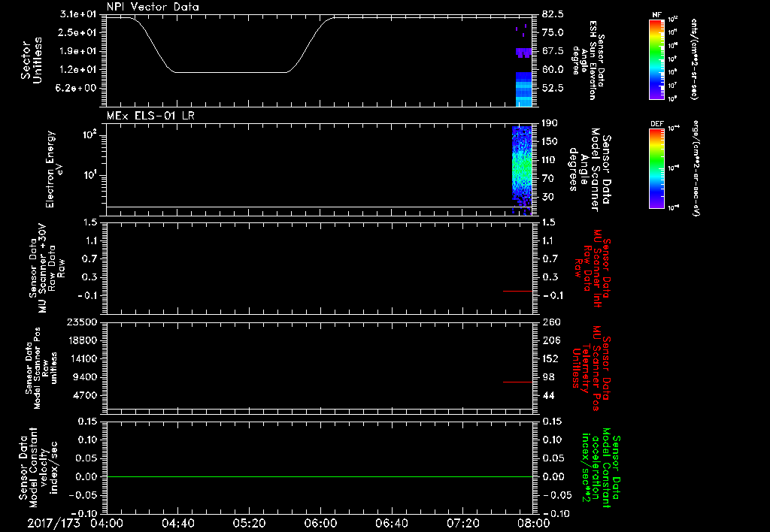Image resolution: width=770 pixels, height=532 pixels.
Task: Click the red line in Scanner Pos panel
Action: pos(517,382)
